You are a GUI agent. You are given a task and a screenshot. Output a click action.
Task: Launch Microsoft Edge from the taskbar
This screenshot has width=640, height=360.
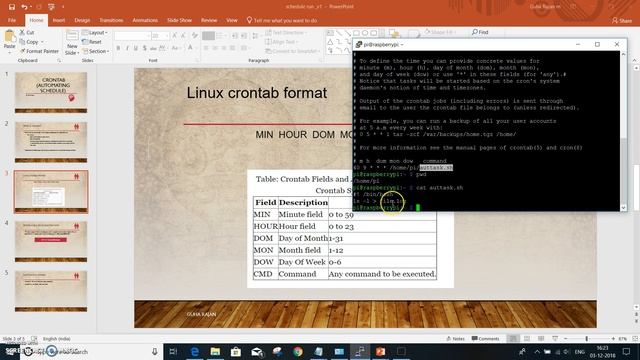coord(195,351)
